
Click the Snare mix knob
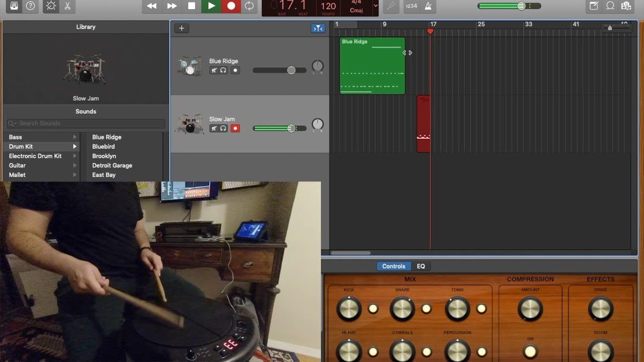click(403, 308)
